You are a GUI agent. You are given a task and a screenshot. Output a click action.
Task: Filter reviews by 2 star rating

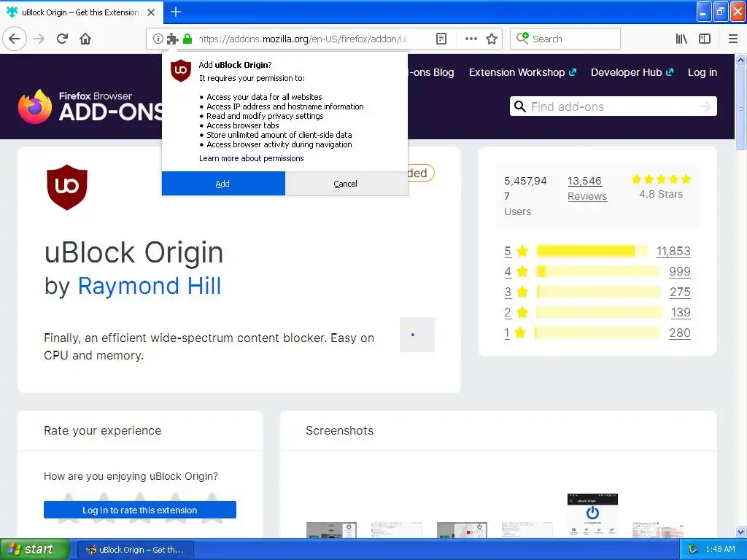point(516,312)
